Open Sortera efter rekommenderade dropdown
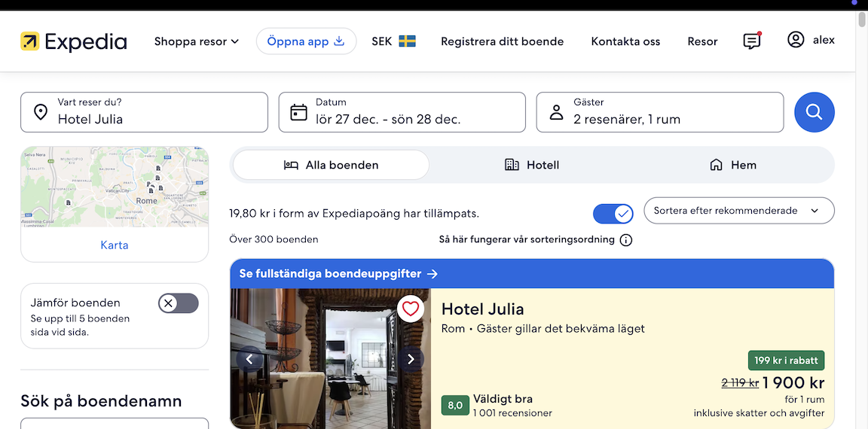Viewport: 868px width, 429px height. (x=738, y=211)
